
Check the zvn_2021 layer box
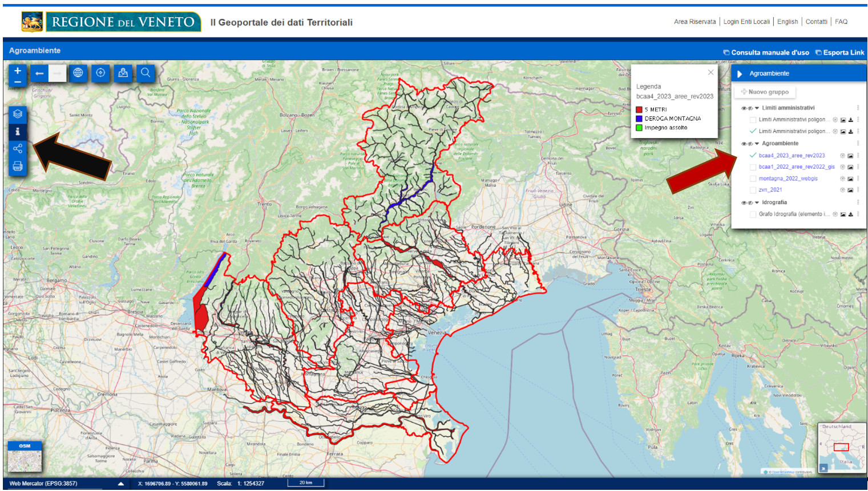753,190
